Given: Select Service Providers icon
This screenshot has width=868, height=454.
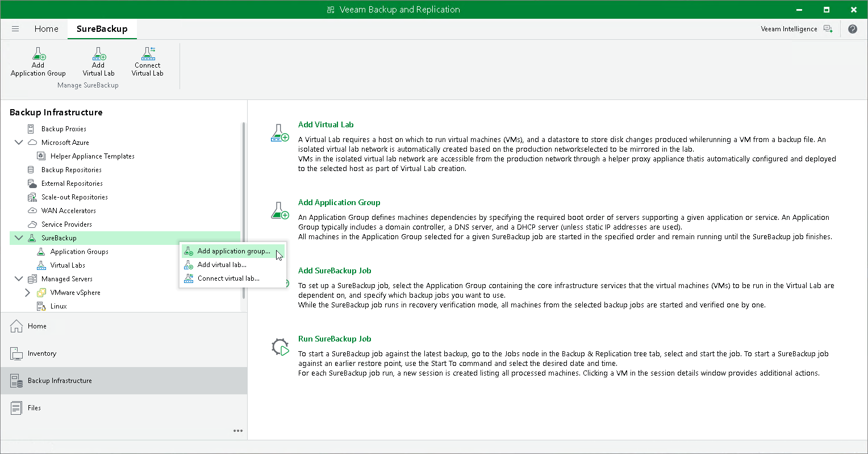Looking at the screenshot, I should tap(32, 224).
